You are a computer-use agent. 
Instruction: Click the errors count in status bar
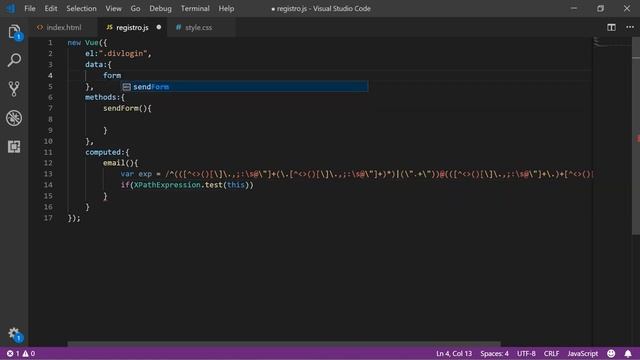coord(13,353)
